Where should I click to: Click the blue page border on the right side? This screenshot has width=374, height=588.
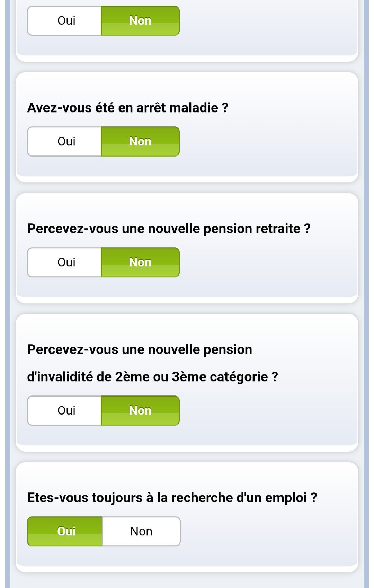tap(366, 294)
